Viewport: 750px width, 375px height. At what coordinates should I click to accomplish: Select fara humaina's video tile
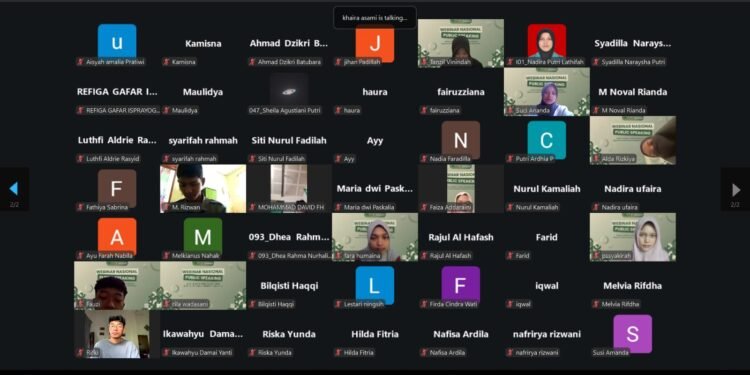pos(375,237)
